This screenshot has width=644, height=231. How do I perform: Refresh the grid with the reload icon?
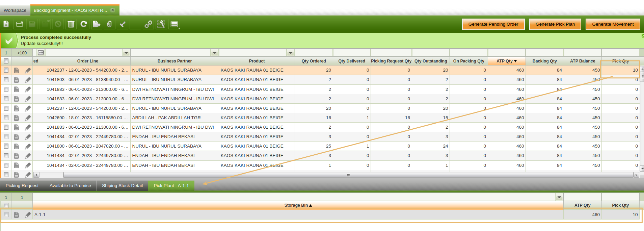point(84,24)
